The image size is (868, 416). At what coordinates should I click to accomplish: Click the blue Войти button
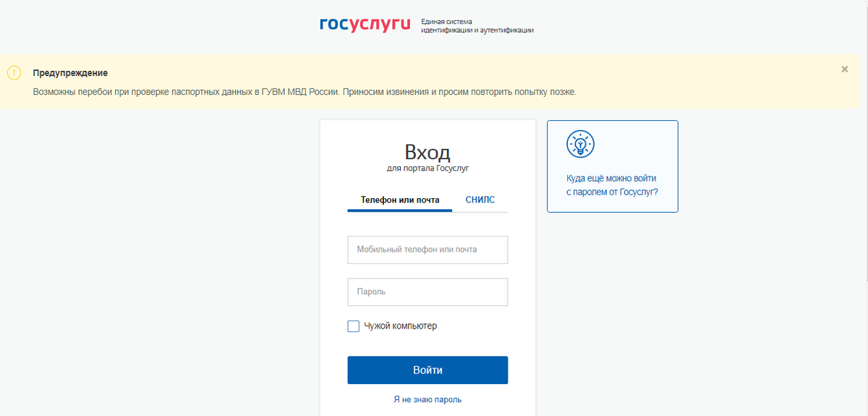[x=427, y=370]
